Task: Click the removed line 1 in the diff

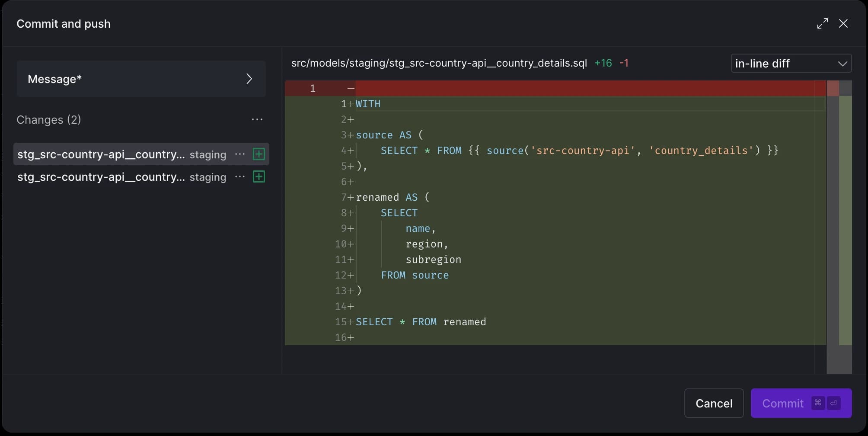Action: pyautogui.click(x=555, y=88)
